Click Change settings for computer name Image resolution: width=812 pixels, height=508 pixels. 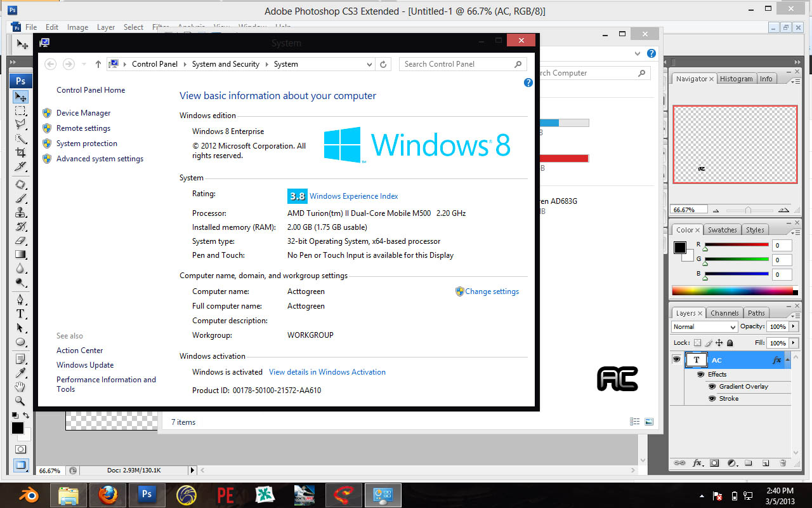point(492,291)
